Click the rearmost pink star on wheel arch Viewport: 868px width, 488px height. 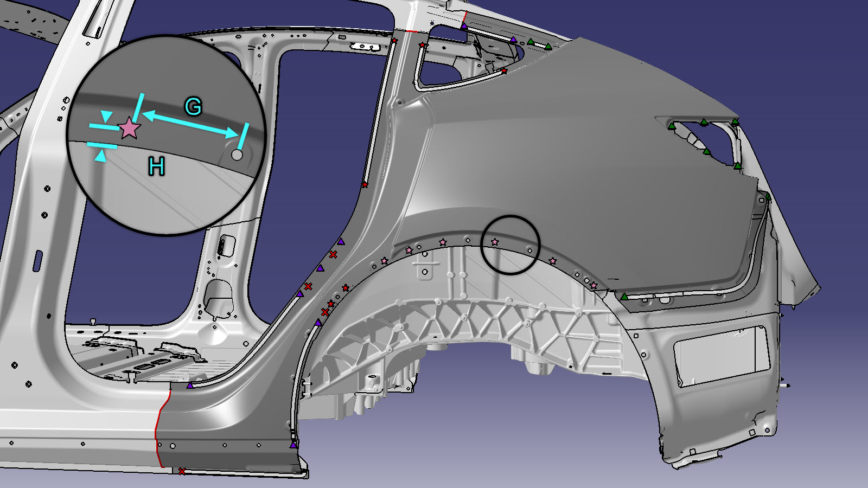(593, 285)
